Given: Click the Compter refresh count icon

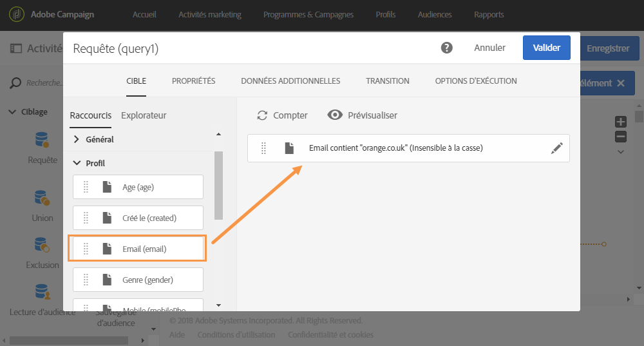Looking at the screenshot, I should pos(262,115).
